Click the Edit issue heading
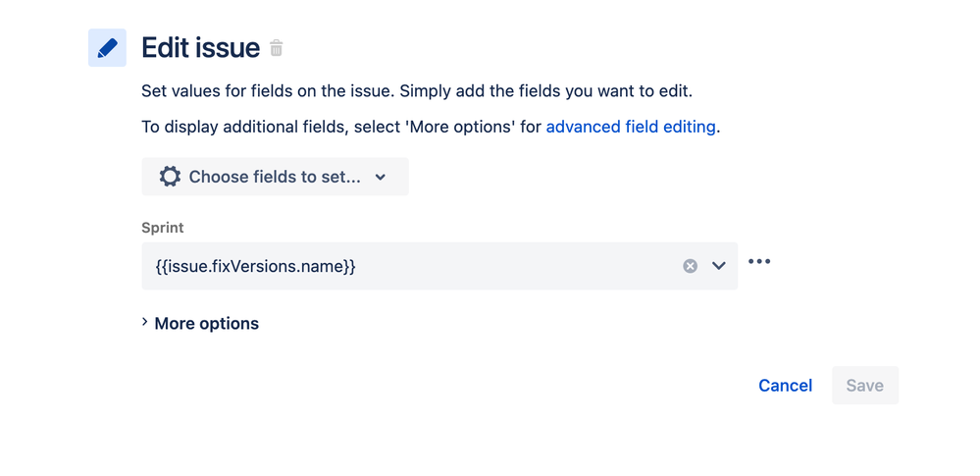980x476 pixels. tap(201, 47)
